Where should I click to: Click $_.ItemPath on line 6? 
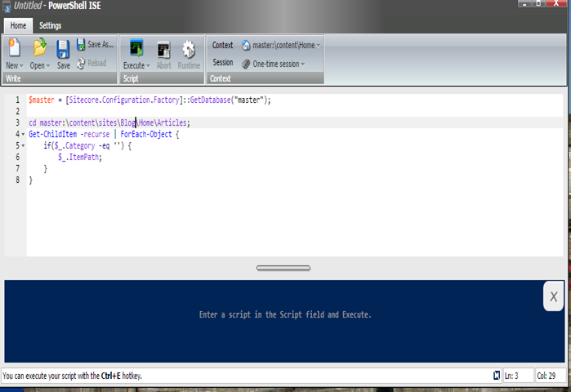click(80, 157)
